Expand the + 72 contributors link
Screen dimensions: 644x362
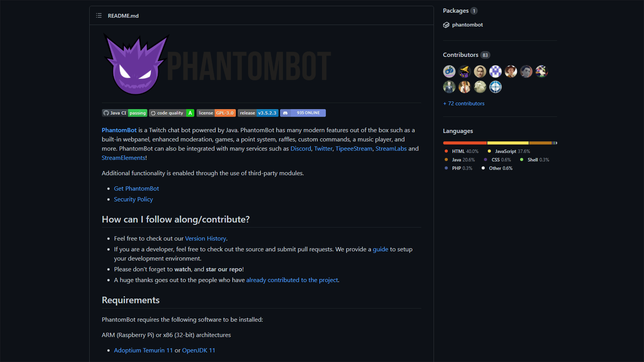464,104
